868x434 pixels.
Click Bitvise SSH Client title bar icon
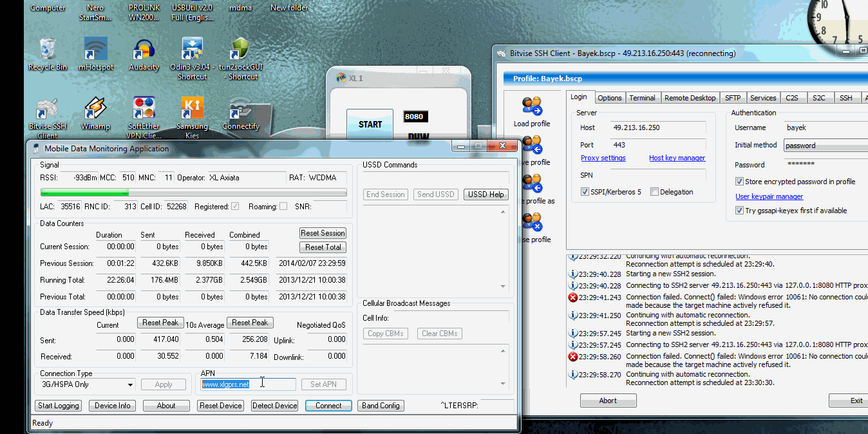click(x=502, y=53)
